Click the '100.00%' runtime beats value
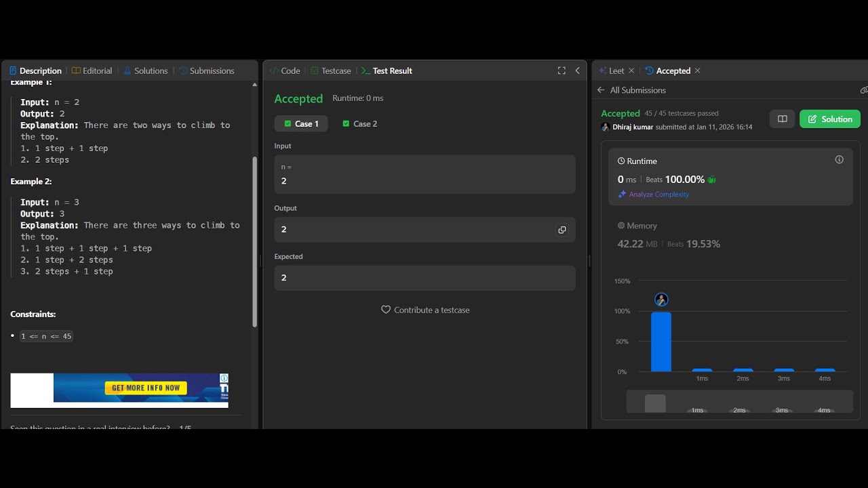 [x=685, y=180]
